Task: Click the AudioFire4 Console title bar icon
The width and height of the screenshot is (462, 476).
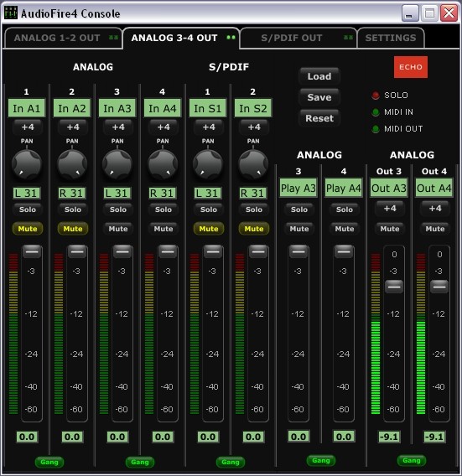Action: point(11,13)
